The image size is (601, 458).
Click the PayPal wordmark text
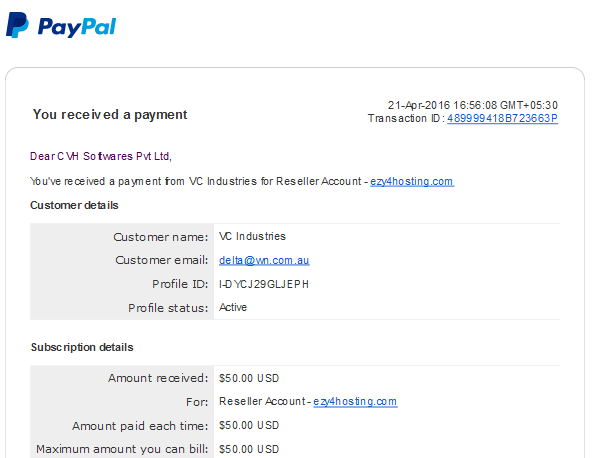77,28
